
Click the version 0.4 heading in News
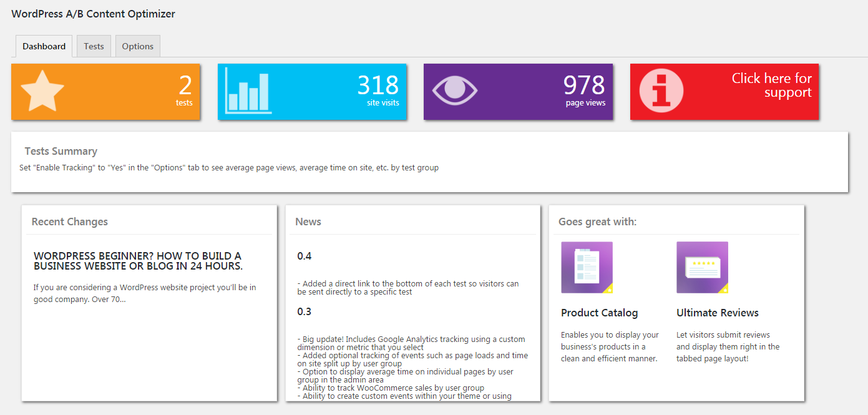pos(305,256)
